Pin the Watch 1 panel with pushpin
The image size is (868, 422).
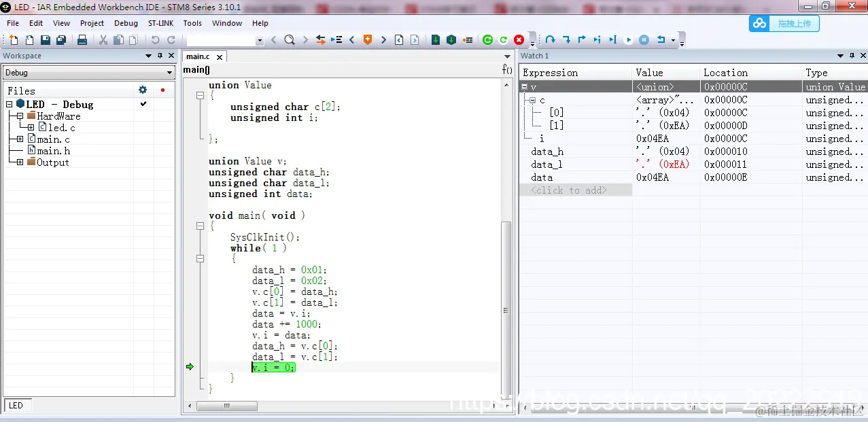pos(852,56)
